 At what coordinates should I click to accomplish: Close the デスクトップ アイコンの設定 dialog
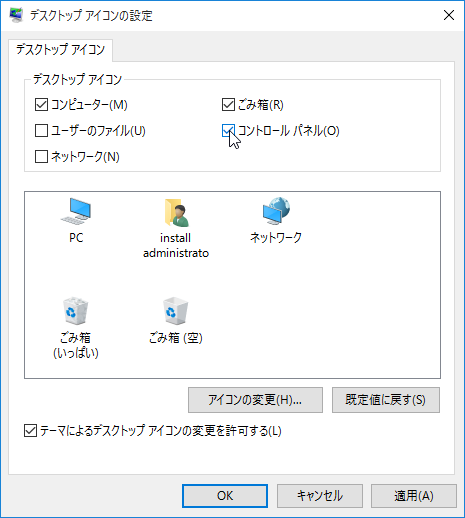(449, 15)
